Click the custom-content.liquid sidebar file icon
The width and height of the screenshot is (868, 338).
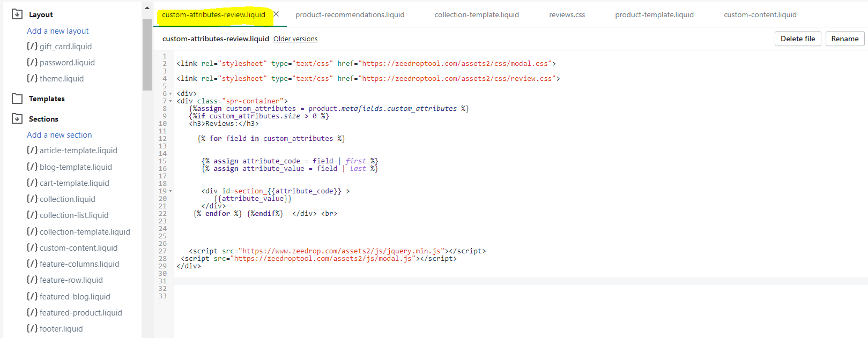click(32, 247)
